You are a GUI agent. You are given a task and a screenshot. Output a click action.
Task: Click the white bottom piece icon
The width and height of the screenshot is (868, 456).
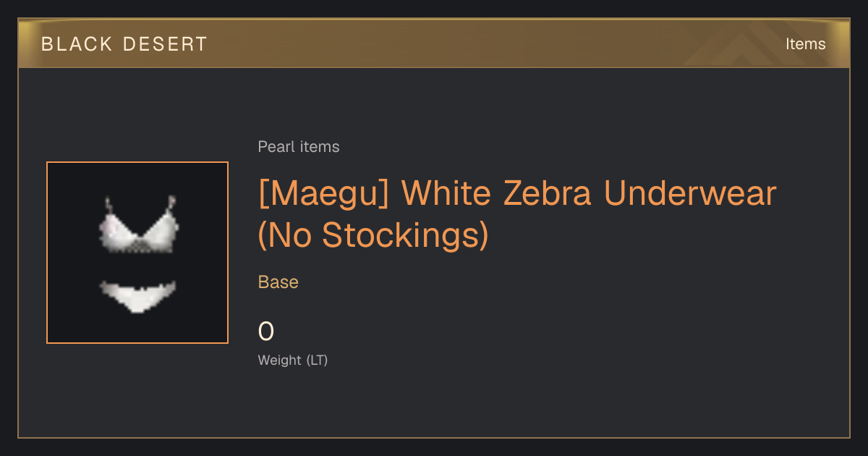tap(137, 297)
